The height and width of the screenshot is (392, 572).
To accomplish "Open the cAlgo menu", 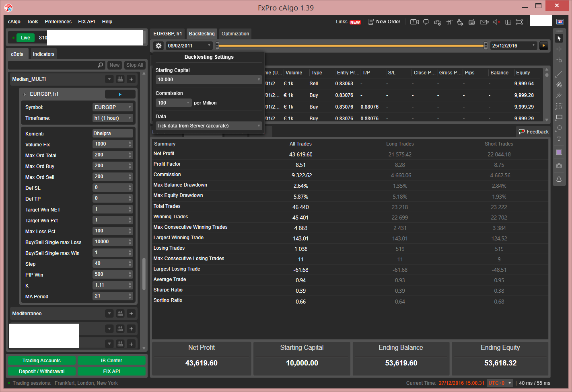I will [x=14, y=22].
